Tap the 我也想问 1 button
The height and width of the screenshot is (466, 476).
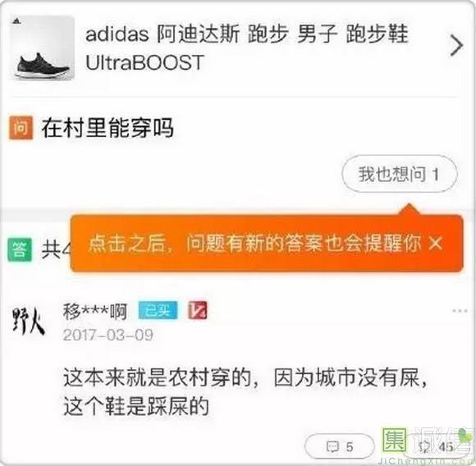400,174
